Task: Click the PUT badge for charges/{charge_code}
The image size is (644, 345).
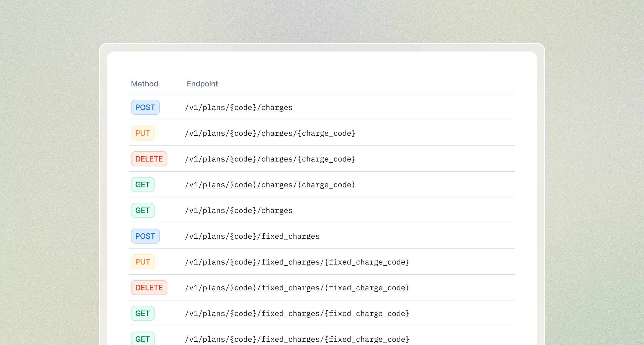Action: (x=143, y=133)
